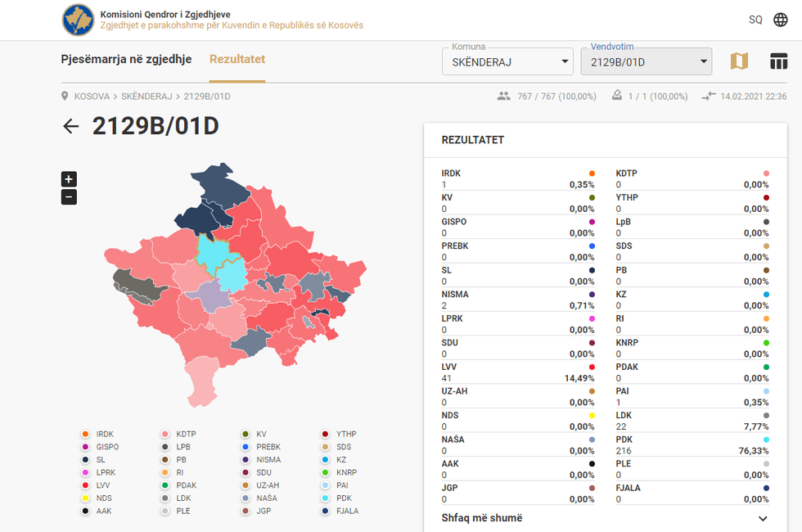Go to KOSOVA in the breadcrumb
The image size is (802, 532).
(92, 97)
